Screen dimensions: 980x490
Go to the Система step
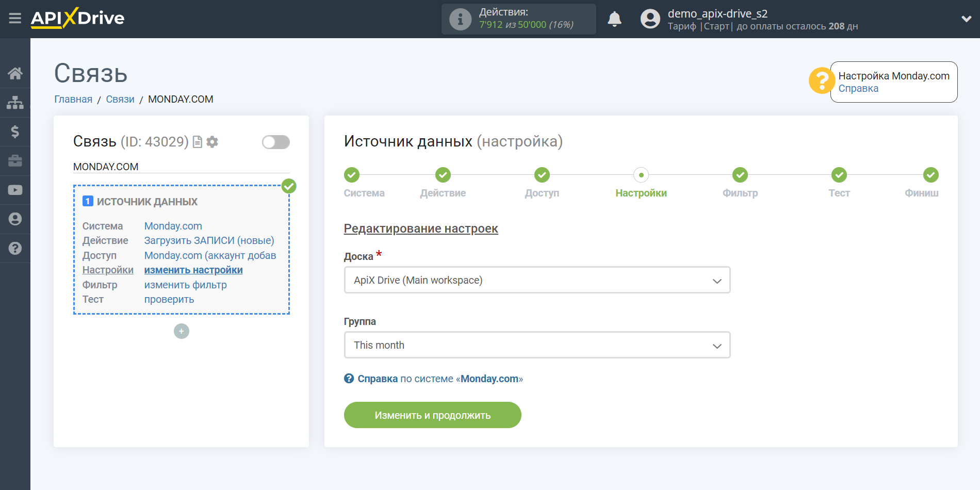pos(352,175)
